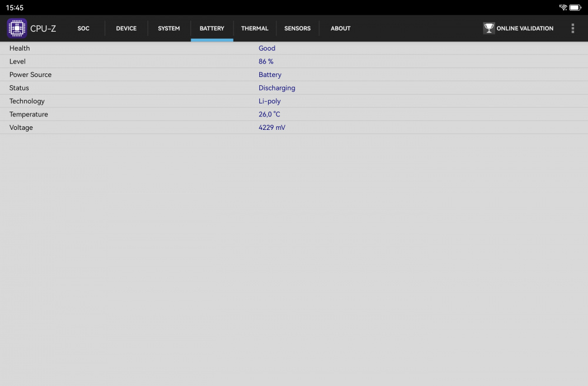This screenshot has width=588, height=386.
Task: Click the CPU-Z title text
Action: tap(43, 28)
